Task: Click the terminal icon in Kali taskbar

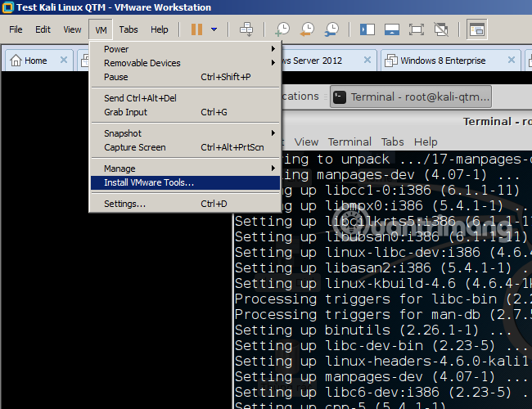Action: tap(340, 97)
